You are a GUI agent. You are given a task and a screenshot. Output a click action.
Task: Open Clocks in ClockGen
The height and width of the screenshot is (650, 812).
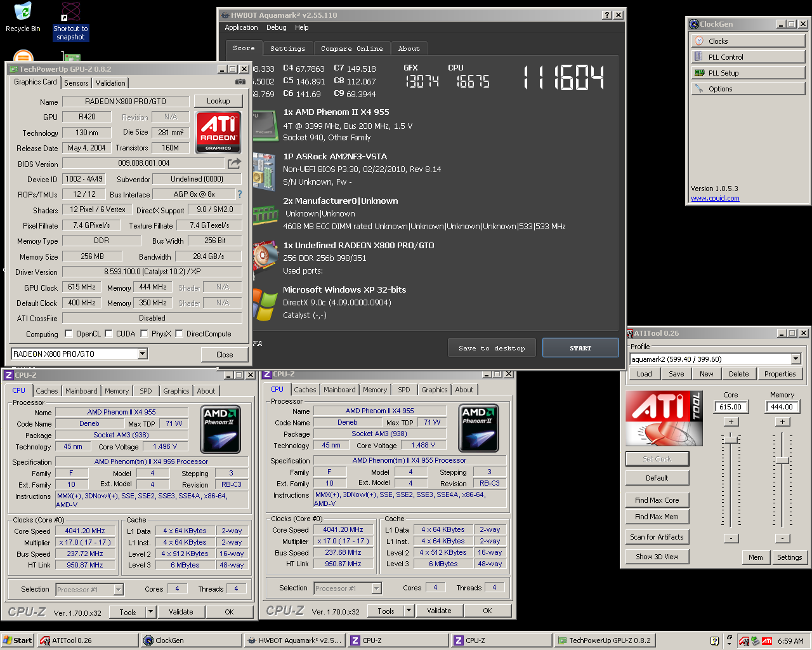click(748, 41)
